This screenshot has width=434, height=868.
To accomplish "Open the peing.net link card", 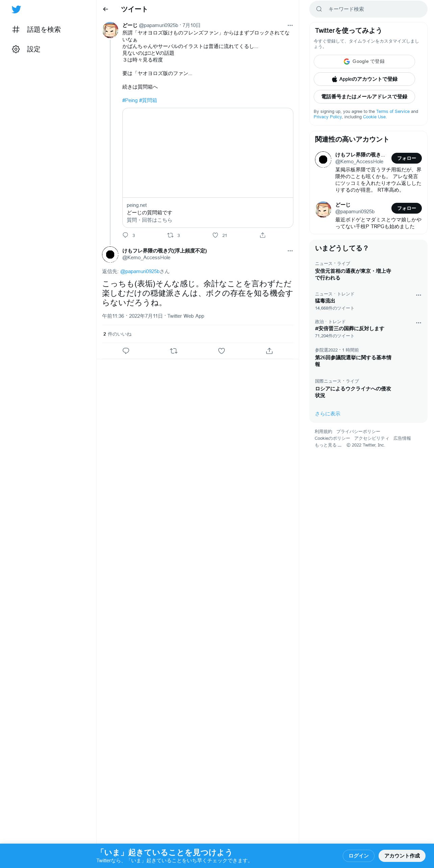I will [208, 168].
